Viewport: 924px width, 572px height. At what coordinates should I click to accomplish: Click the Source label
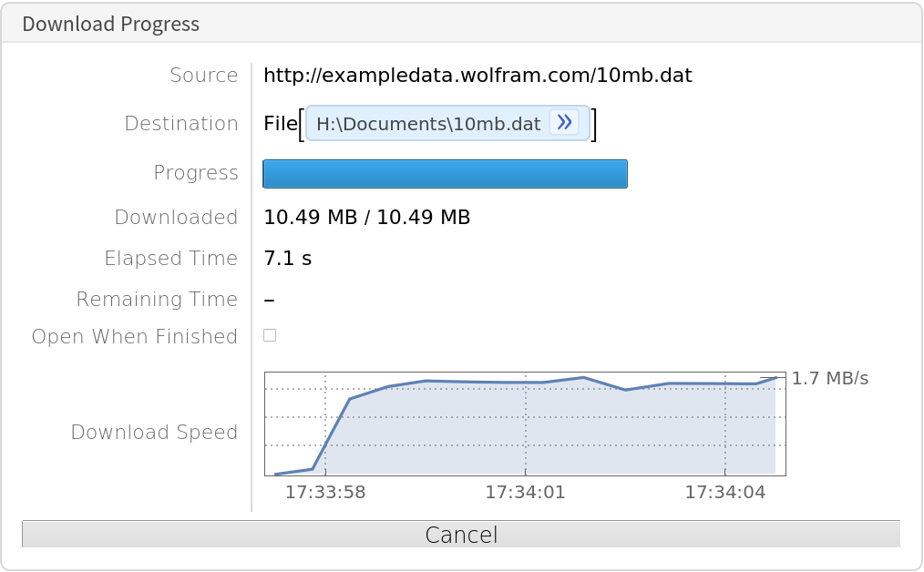(203, 76)
